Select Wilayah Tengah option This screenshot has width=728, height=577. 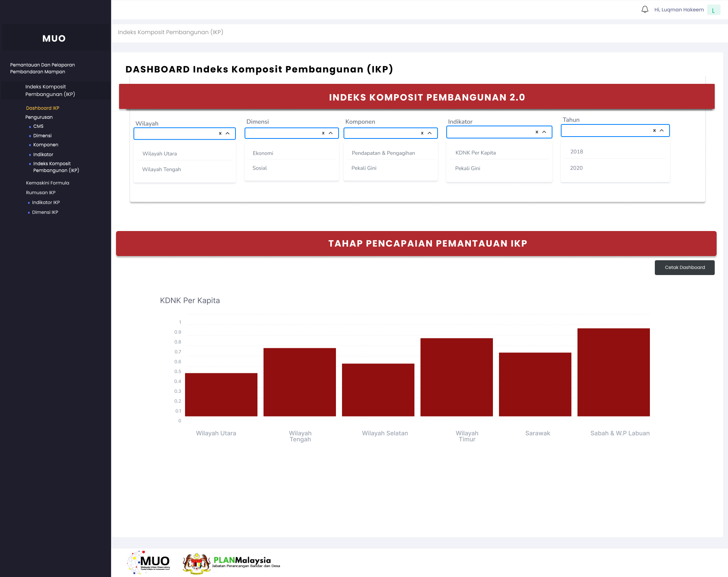point(162,170)
